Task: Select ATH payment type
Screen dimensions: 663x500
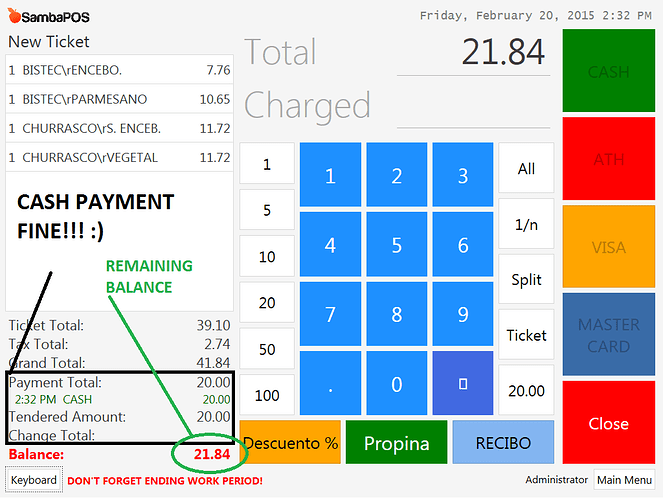Action: (x=608, y=158)
